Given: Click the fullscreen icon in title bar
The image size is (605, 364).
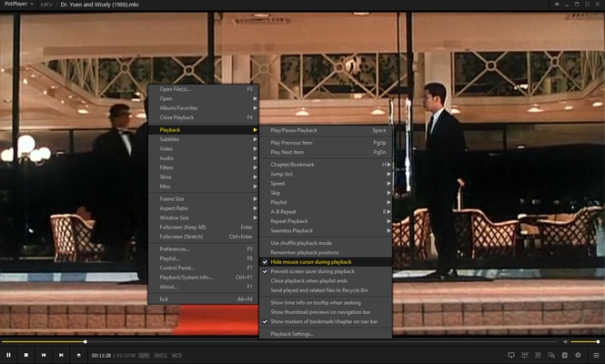Looking at the screenshot, I should [587, 5].
